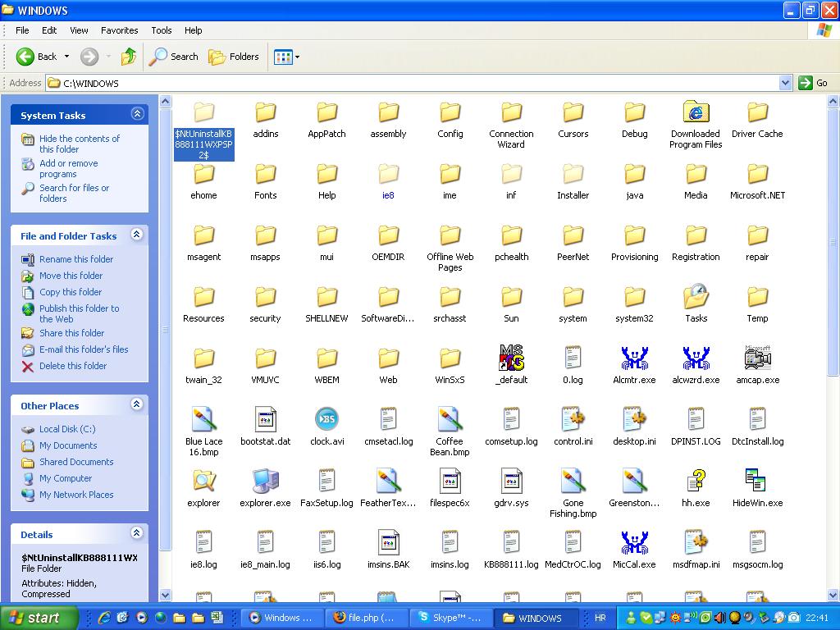Screen dimensions: 840x630
Task: Select Blue Lace 16.bmp image file
Action: (x=203, y=420)
